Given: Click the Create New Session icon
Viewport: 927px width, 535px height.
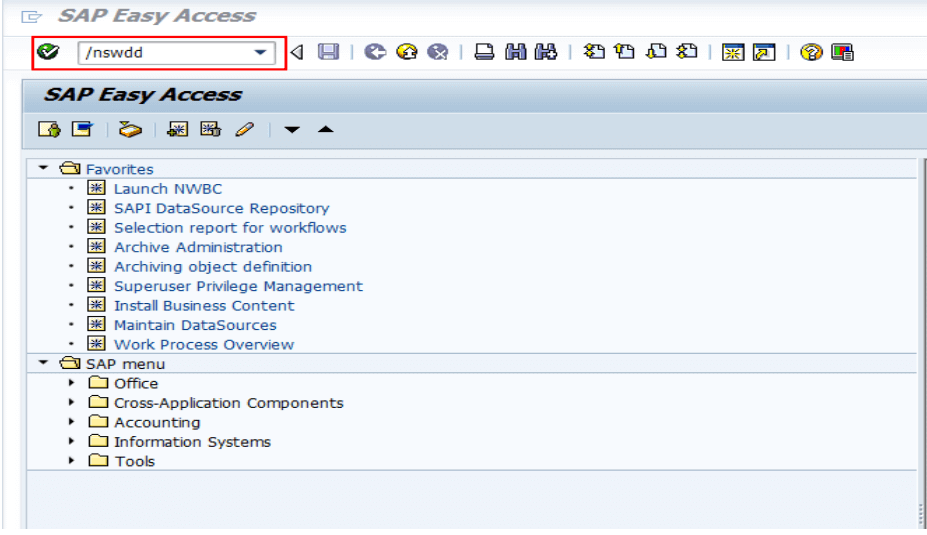Looking at the screenshot, I should click(x=733, y=53).
